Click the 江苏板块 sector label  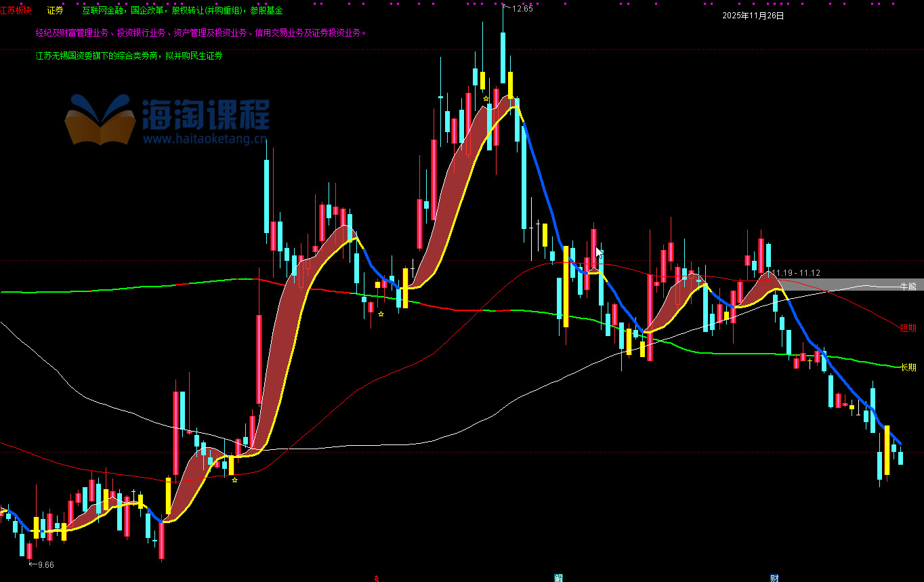(16, 11)
